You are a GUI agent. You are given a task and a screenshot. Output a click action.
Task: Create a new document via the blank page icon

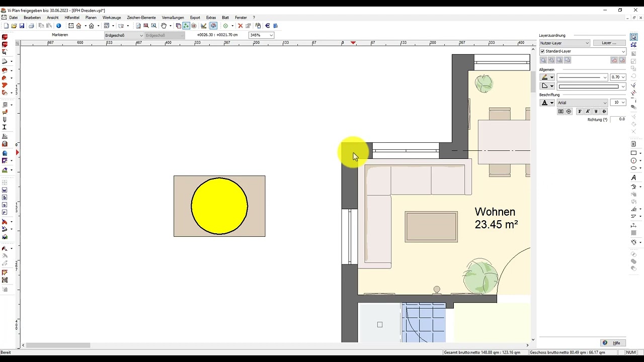pyautogui.click(x=6, y=26)
